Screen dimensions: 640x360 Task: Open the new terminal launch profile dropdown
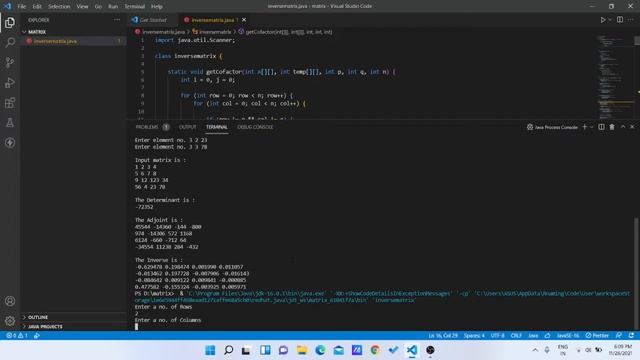(592, 127)
